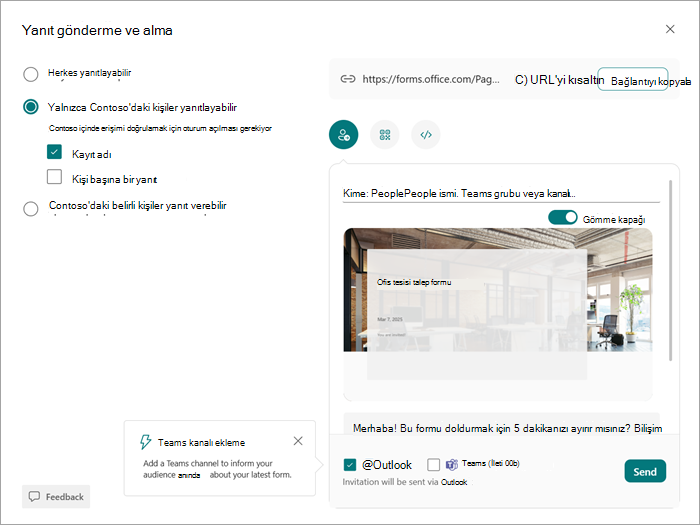The image size is (700, 525).
Task: Click the Ofis tesisi talep formu preview
Action: point(498,314)
